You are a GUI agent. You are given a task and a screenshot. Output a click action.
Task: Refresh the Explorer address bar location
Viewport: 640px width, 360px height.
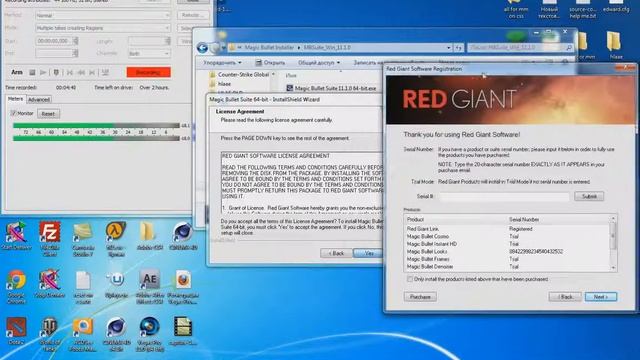click(458, 48)
